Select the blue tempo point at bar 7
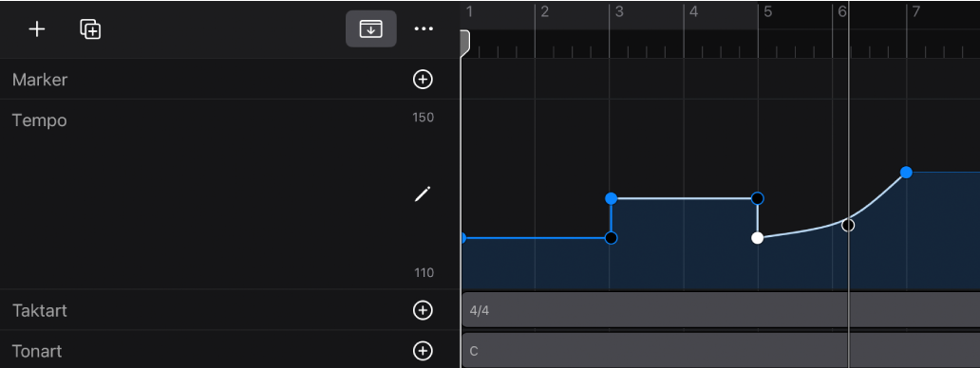 (x=906, y=173)
